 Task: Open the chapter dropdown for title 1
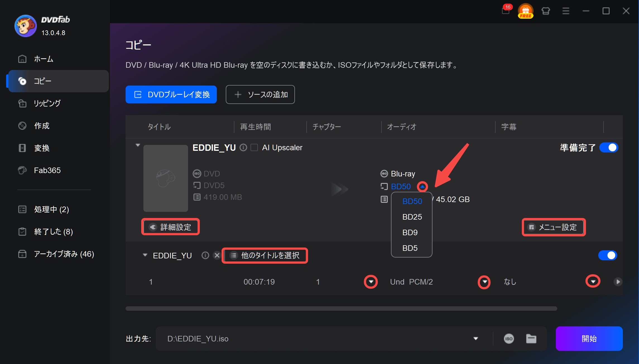tap(371, 282)
